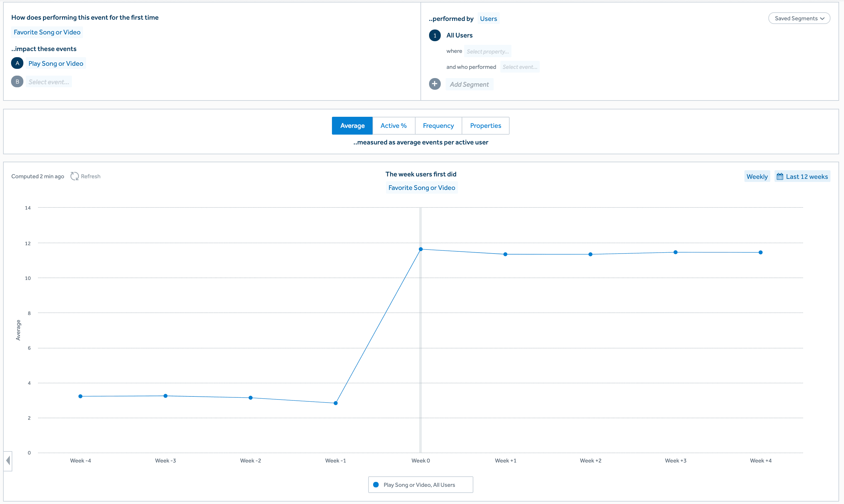
Task: Click the calendar icon for Last 12 weeks
Action: (780, 177)
